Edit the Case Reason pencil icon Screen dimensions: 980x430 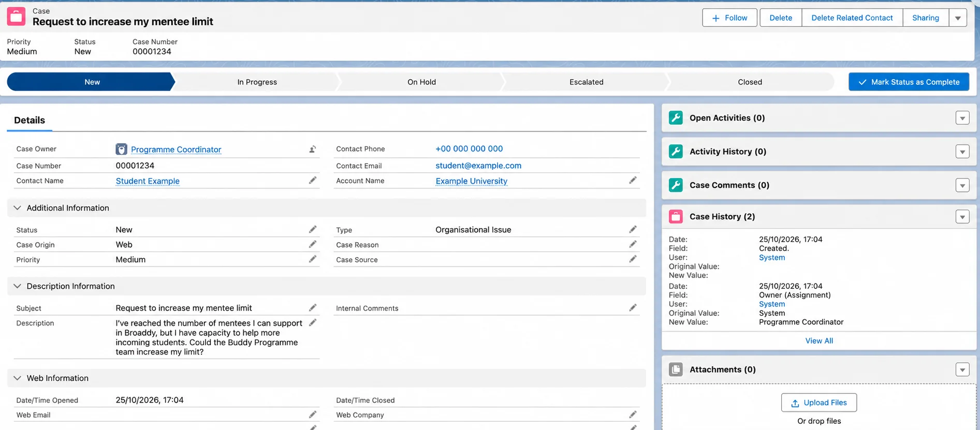click(x=633, y=244)
